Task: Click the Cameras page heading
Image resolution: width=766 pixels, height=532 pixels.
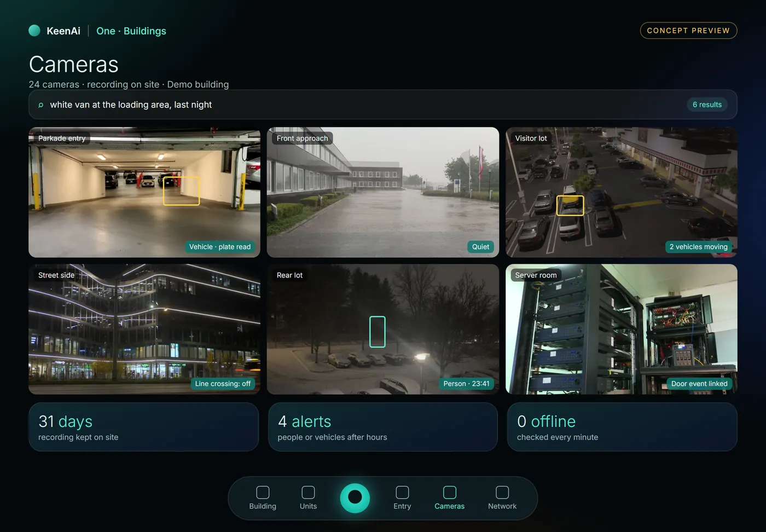Action: [74, 65]
